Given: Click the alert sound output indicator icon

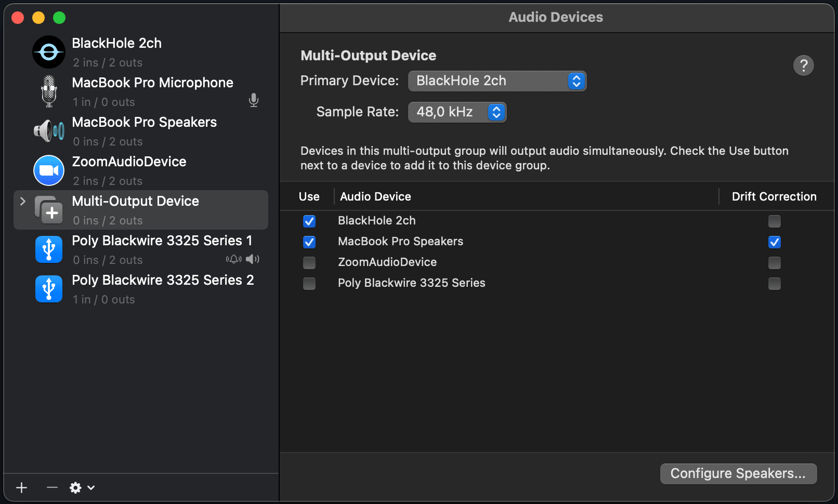Looking at the screenshot, I should pyautogui.click(x=233, y=259).
